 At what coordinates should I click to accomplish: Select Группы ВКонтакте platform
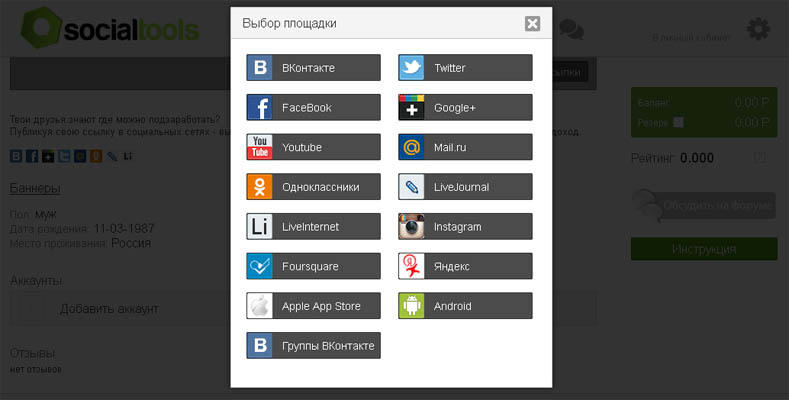(313, 346)
